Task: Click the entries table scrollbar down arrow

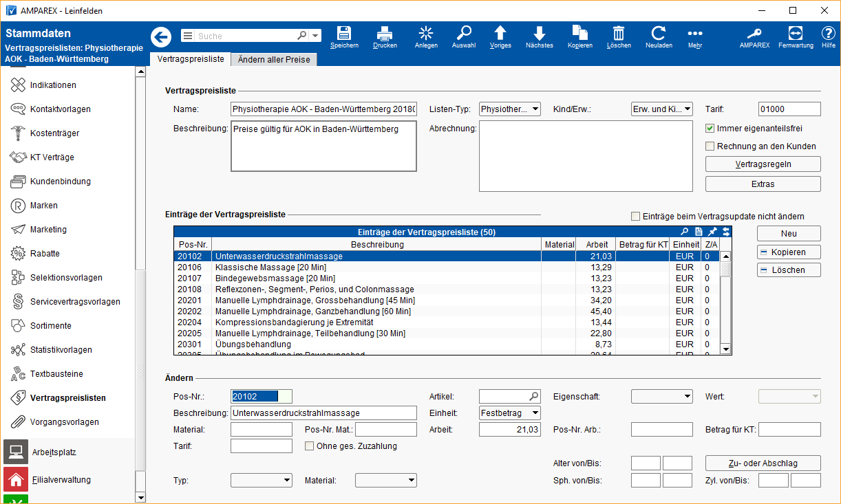Action: tap(725, 349)
